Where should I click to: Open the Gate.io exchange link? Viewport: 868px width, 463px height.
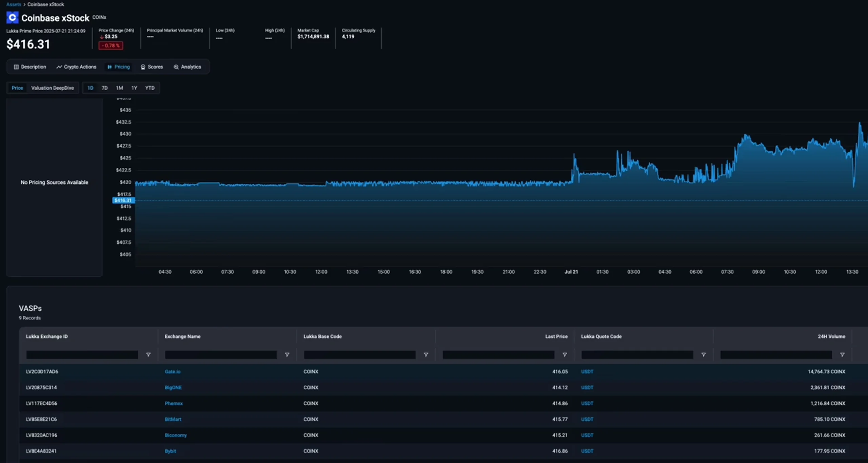pyautogui.click(x=173, y=372)
